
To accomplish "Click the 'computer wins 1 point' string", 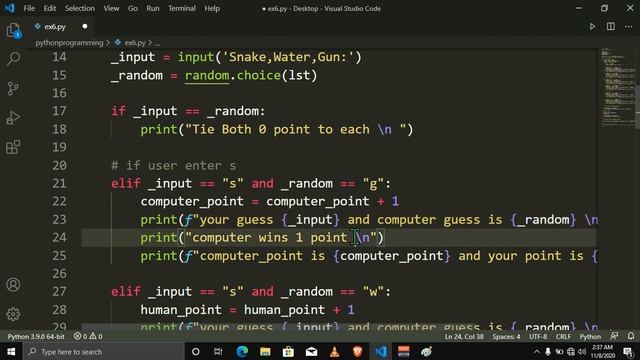I will click(269, 238).
